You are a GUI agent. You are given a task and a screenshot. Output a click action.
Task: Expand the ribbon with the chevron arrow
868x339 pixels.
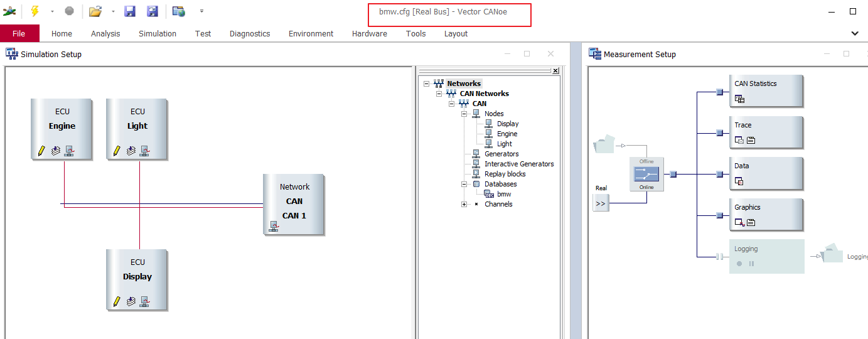(x=855, y=33)
